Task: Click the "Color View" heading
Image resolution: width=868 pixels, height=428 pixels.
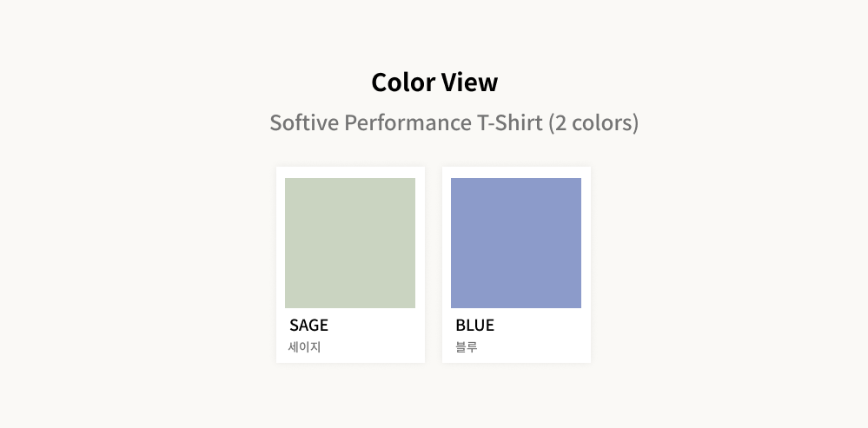Action: tap(434, 82)
